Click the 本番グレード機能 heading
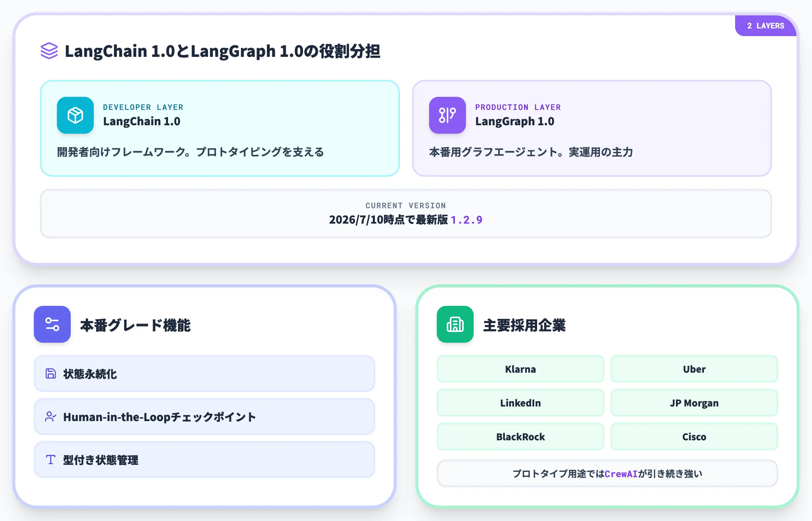 [x=135, y=325]
